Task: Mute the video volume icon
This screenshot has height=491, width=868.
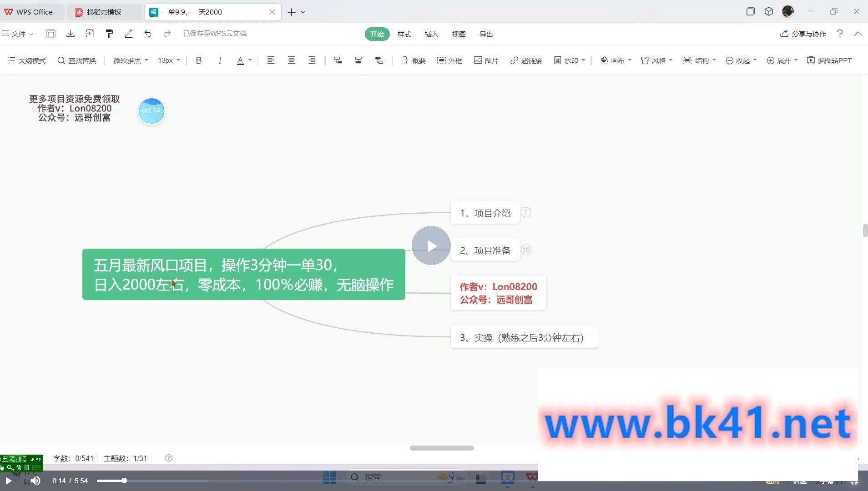Action: click(35, 481)
